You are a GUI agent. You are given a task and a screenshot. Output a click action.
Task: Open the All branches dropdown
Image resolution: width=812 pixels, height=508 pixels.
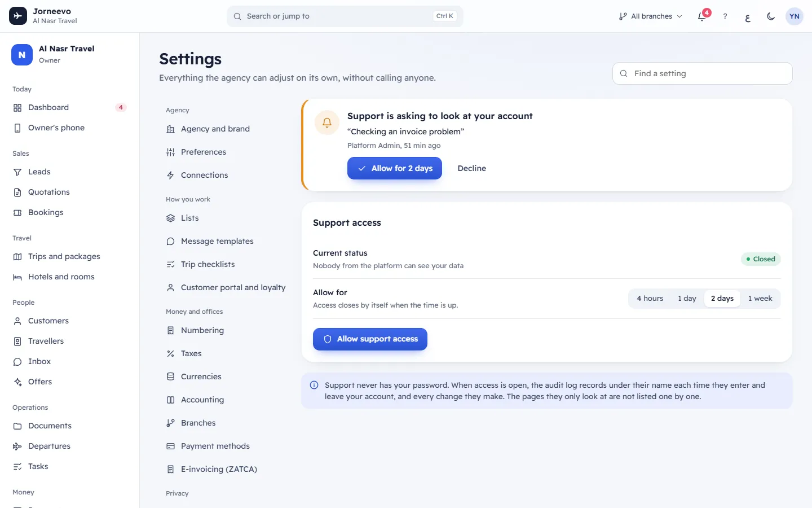click(x=651, y=16)
